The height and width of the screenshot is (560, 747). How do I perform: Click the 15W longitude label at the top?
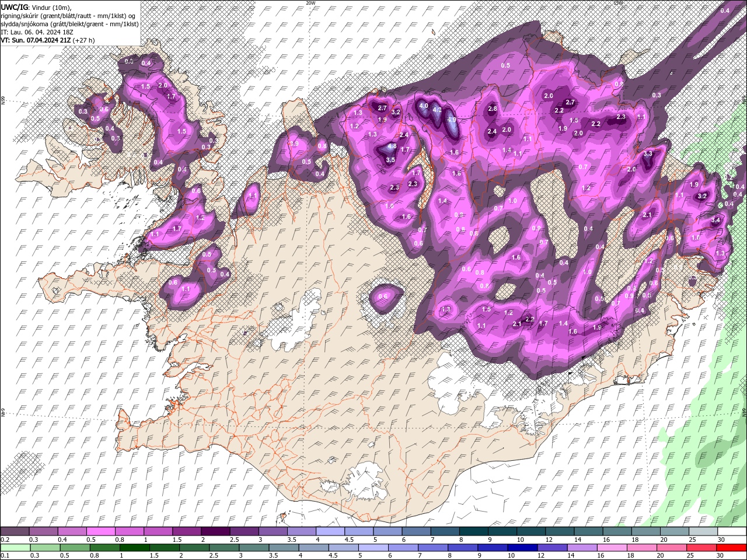[617, 3]
